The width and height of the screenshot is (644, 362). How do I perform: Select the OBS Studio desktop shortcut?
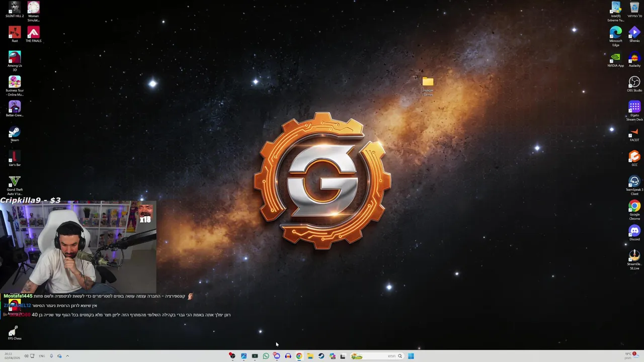pyautogui.click(x=634, y=84)
